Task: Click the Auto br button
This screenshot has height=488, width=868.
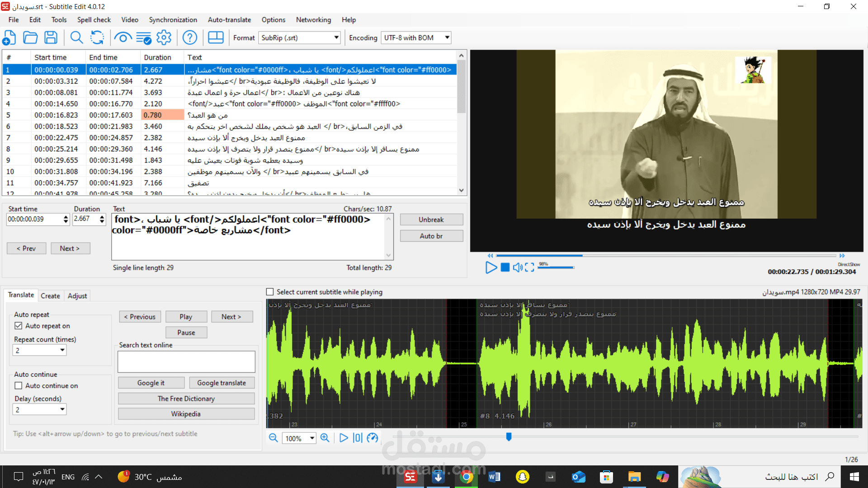Action: tap(431, 236)
